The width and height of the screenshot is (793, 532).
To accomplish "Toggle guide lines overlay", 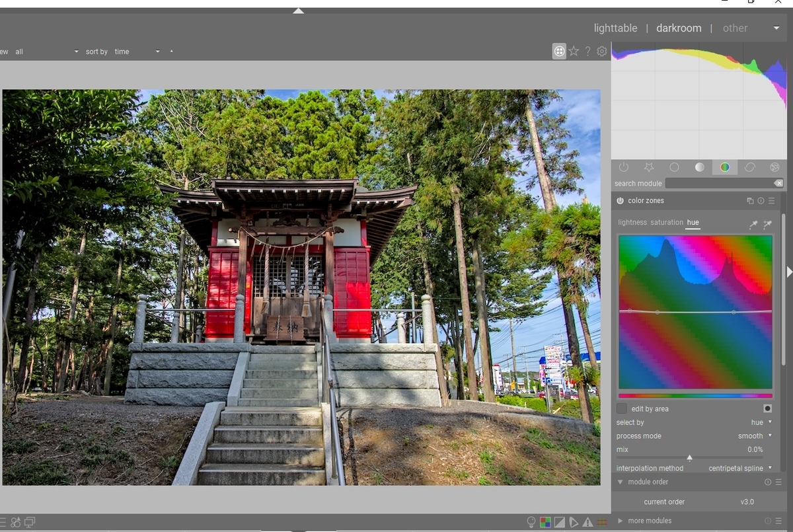I will coord(601,522).
